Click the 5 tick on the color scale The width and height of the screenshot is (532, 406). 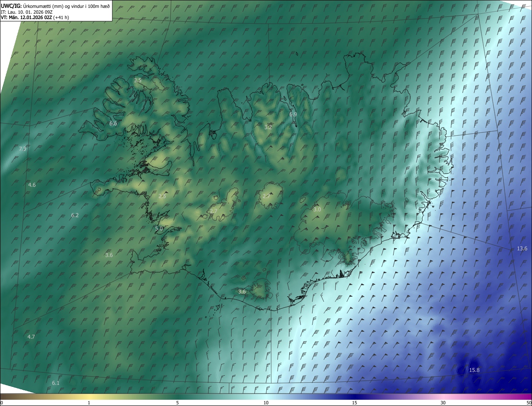click(x=177, y=403)
